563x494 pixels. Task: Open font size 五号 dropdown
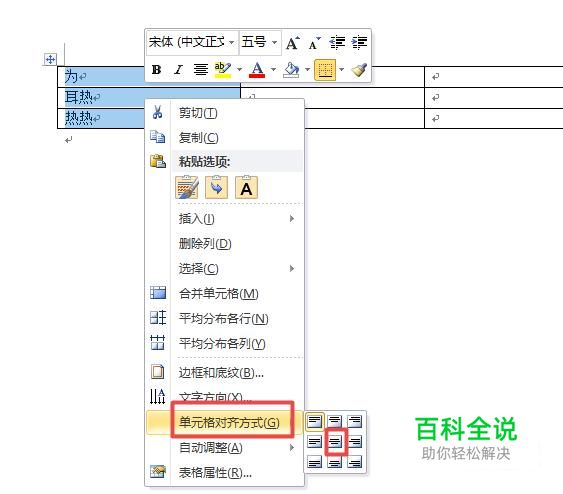click(275, 42)
